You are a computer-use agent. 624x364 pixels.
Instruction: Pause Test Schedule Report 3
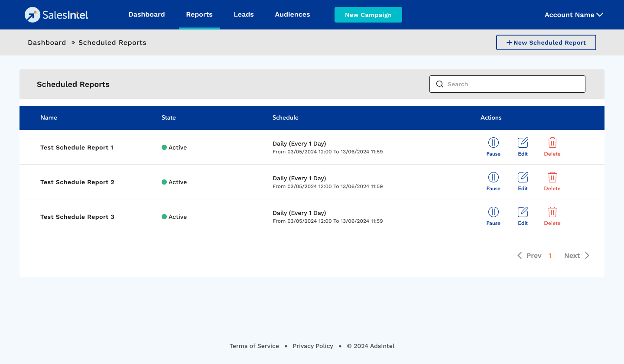(493, 216)
